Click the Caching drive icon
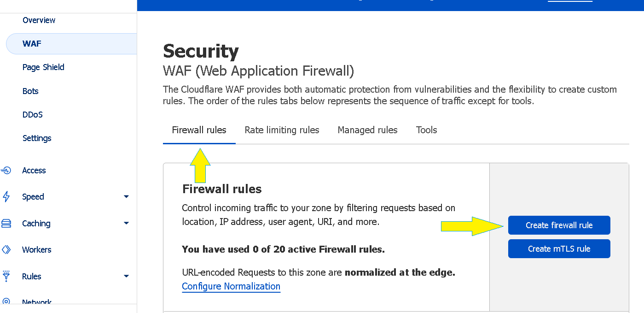This screenshot has width=644, height=313. pyautogui.click(x=6, y=224)
